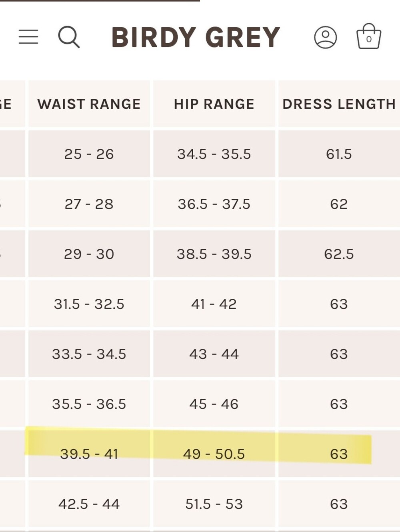Open the search magnifier icon
400x532 pixels.
[x=69, y=37]
